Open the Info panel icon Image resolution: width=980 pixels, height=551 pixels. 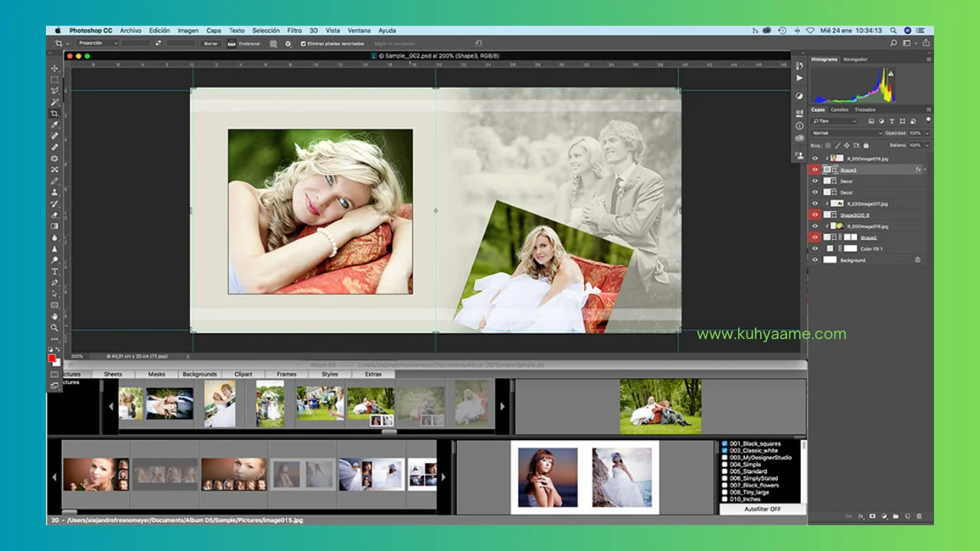[x=799, y=126]
